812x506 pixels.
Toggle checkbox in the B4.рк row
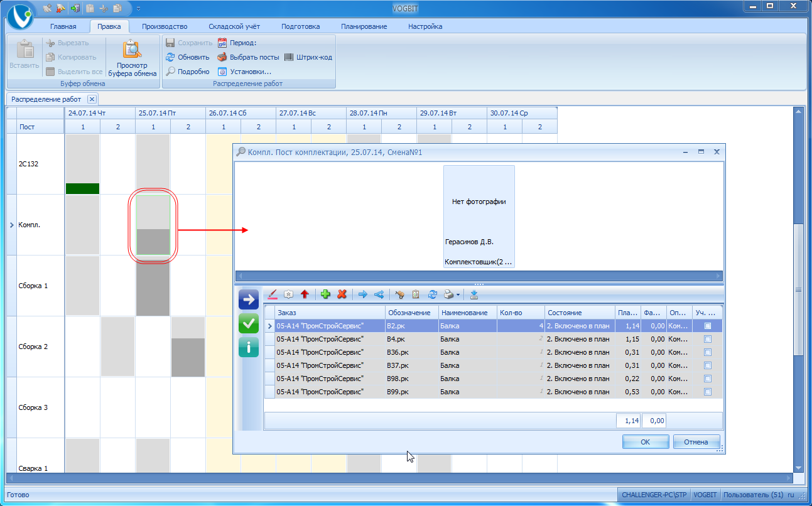(708, 339)
